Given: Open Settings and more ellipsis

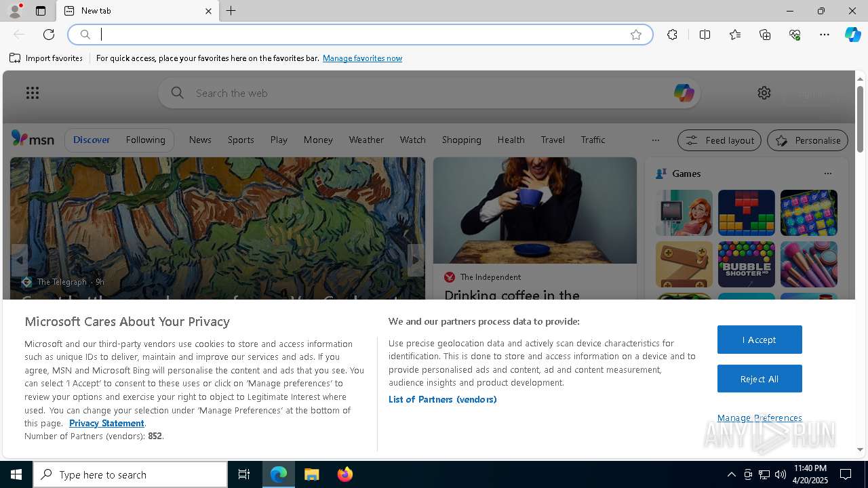Looking at the screenshot, I should pos(825,35).
